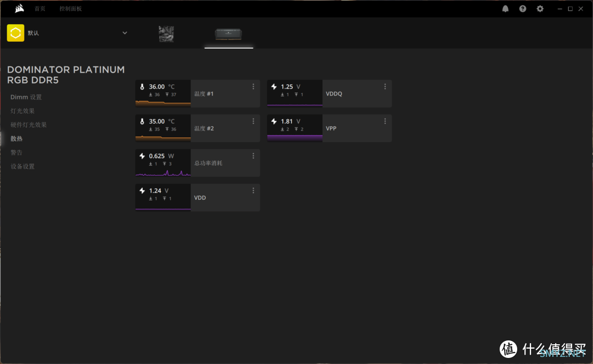Click the 总功率消耗 sensor label
The image size is (593, 364).
coord(209,163)
